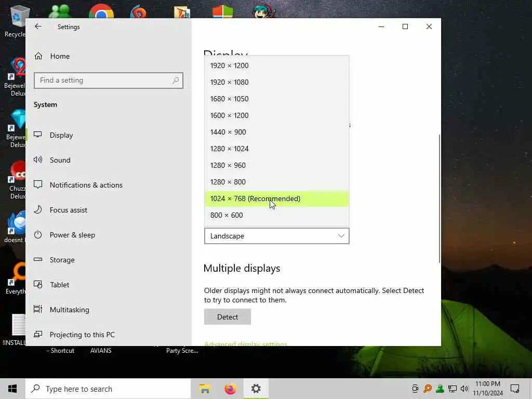
Task: Click the Settings gear taskbar icon
Action: [x=256, y=389]
